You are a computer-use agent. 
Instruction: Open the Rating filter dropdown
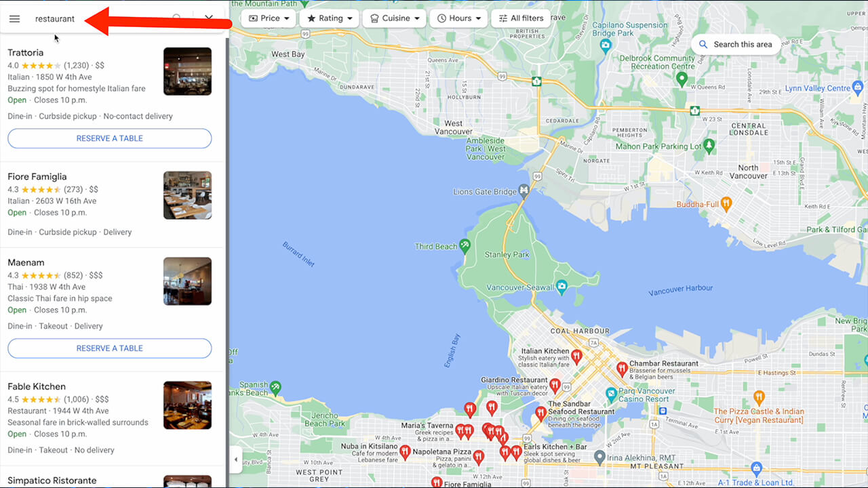pyautogui.click(x=329, y=18)
